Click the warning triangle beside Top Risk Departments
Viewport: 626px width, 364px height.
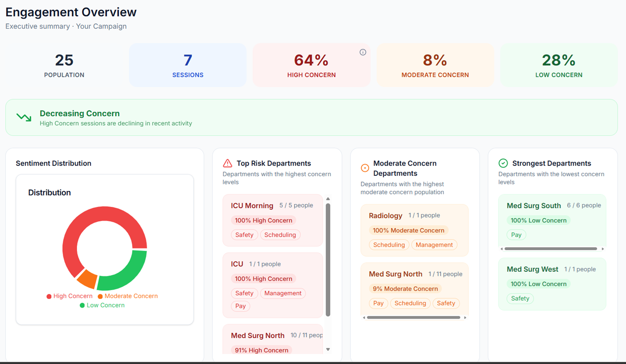pos(228,163)
